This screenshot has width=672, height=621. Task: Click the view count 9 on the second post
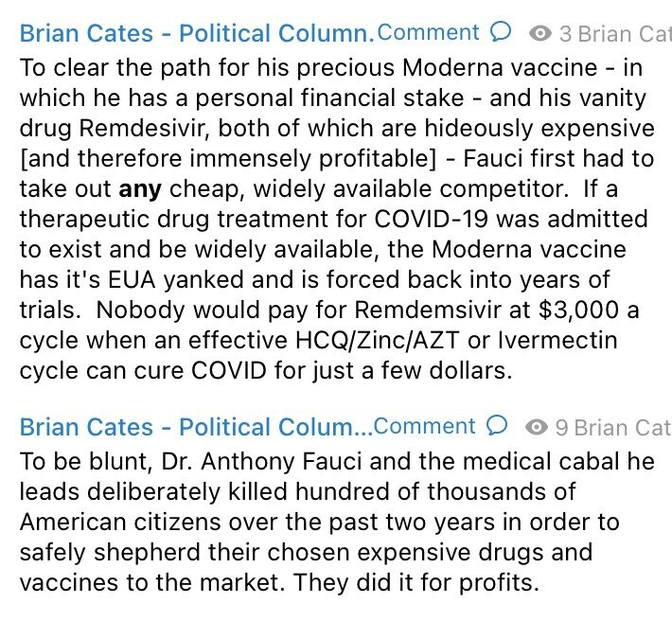(561, 428)
